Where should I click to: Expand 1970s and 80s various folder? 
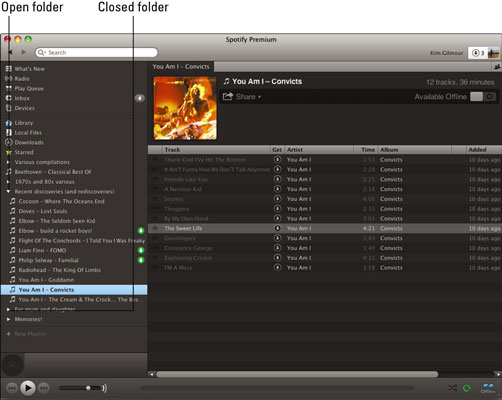tap(8, 182)
